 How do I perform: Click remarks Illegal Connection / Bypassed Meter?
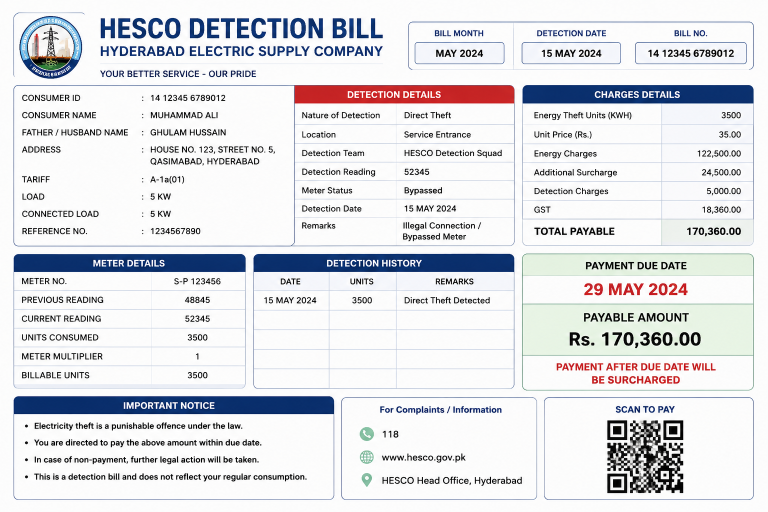[442, 231]
